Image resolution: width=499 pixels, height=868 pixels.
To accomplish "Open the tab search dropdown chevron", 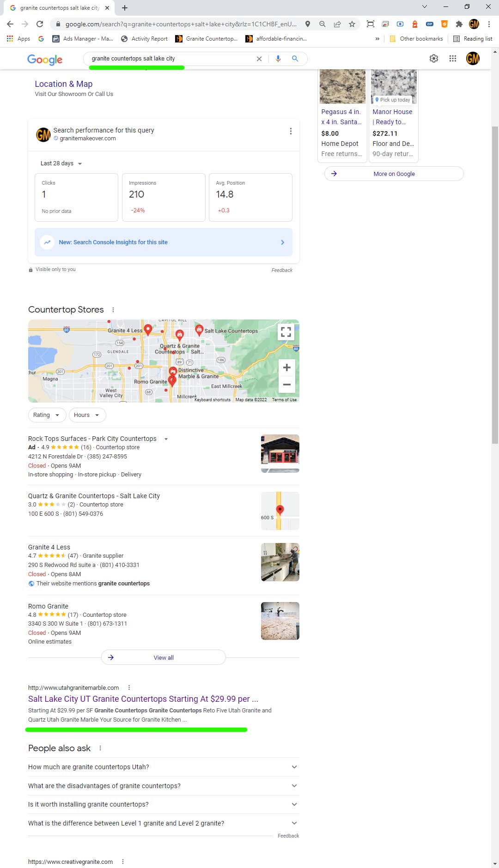I will click(x=425, y=6).
